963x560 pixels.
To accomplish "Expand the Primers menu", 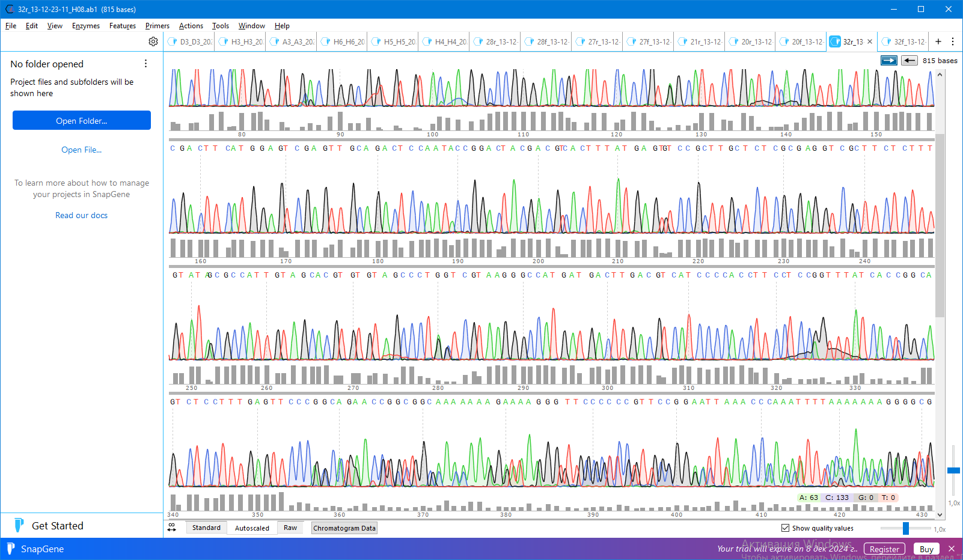I will click(x=157, y=26).
